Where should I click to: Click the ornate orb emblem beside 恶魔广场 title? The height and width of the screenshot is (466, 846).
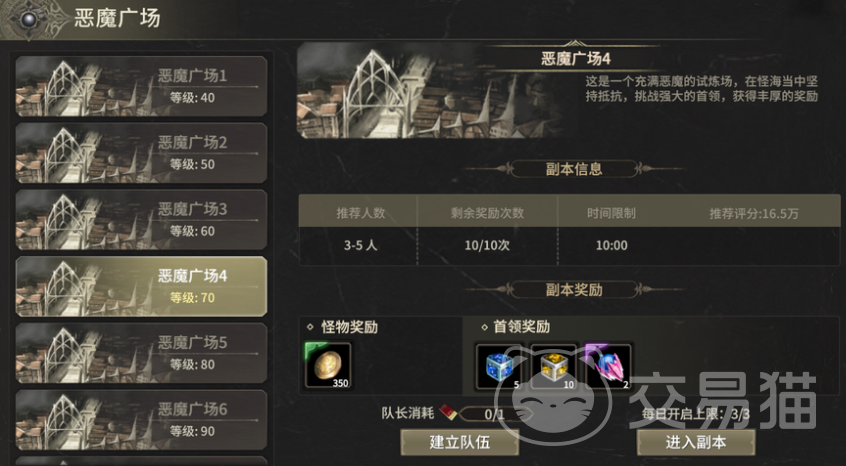[x=29, y=19]
